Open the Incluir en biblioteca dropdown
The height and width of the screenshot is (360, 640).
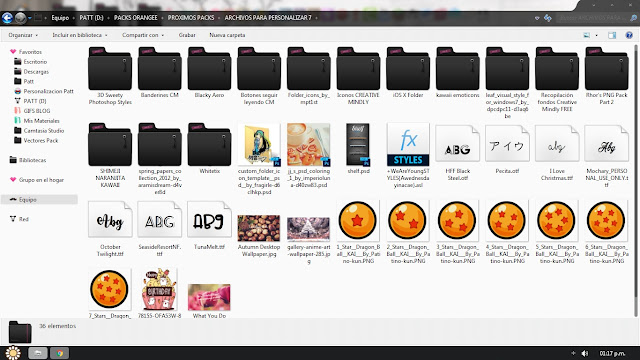[80, 35]
